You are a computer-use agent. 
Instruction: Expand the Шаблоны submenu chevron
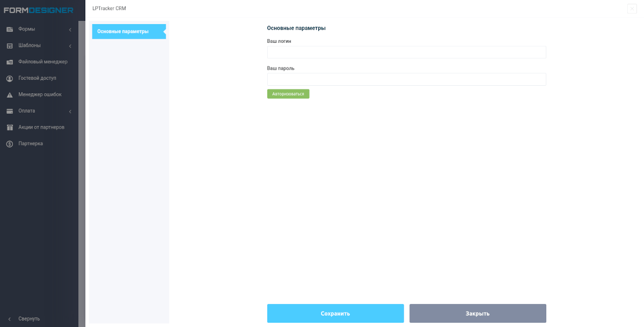[x=70, y=46]
